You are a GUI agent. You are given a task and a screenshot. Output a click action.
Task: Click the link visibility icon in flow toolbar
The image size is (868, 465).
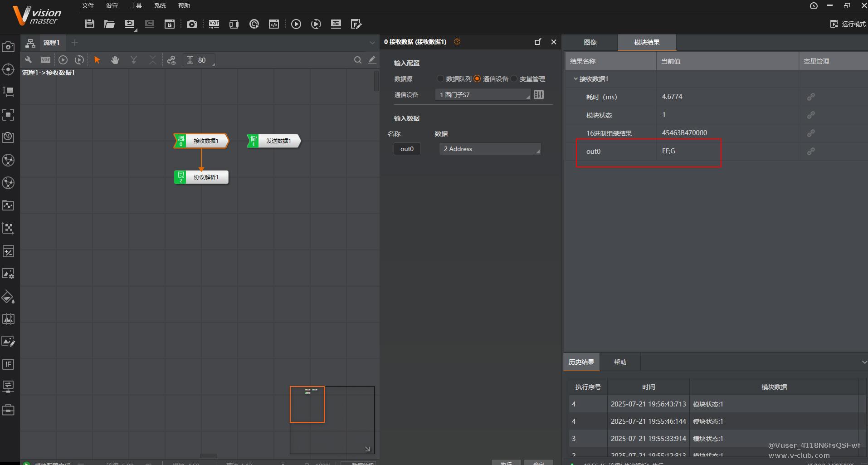pyautogui.click(x=171, y=60)
